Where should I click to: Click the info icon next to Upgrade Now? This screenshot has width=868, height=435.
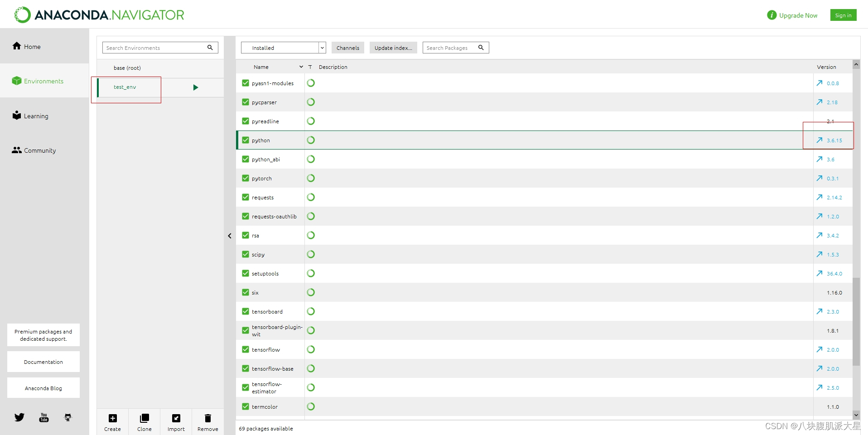pyautogui.click(x=772, y=15)
